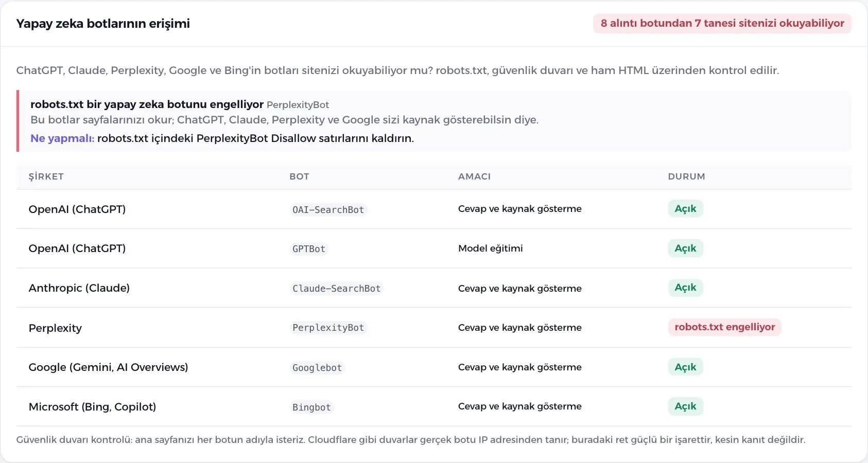Click the description starting "ChatGPT, Claude, Perplexity, Google"
The height and width of the screenshot is (463, 868).
pos(397,70)
